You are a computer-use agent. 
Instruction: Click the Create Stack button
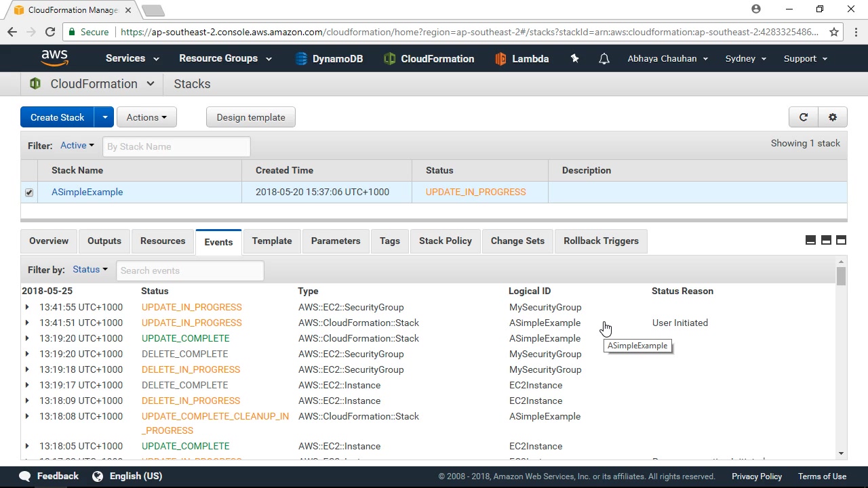pyautogui.click(x=58, y=117)
